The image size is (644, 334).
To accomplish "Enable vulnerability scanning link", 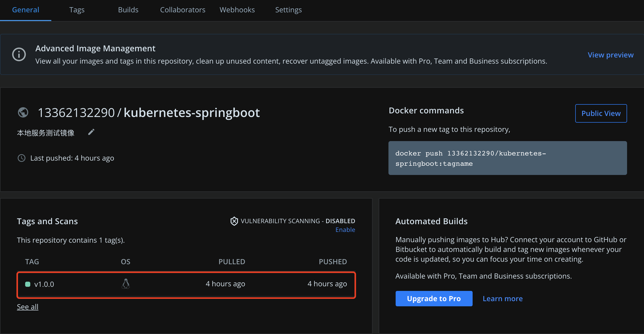I will coord(345,230).
